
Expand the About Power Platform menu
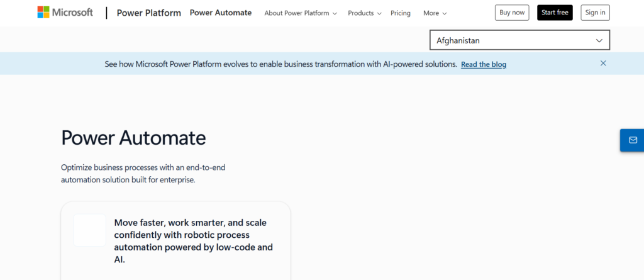click(301, 13)
